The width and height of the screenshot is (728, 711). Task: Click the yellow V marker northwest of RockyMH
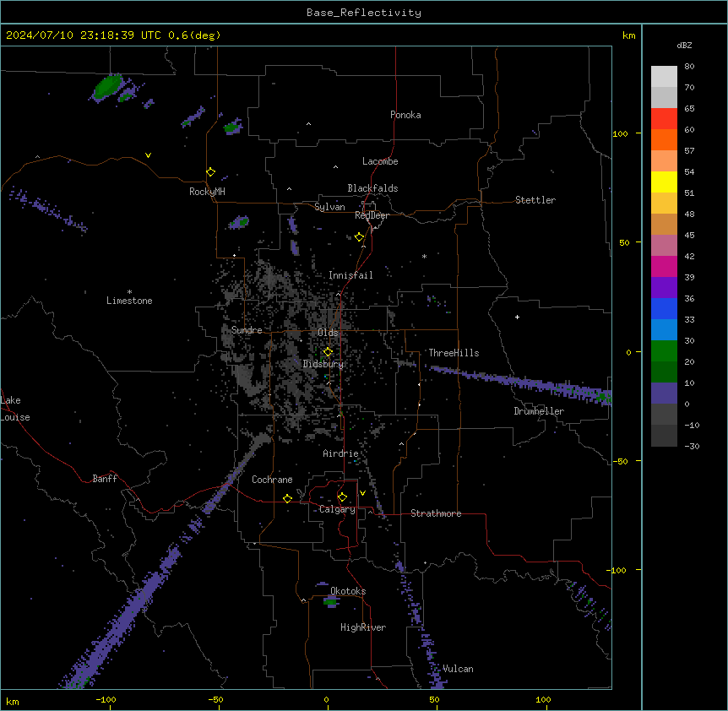148,155
